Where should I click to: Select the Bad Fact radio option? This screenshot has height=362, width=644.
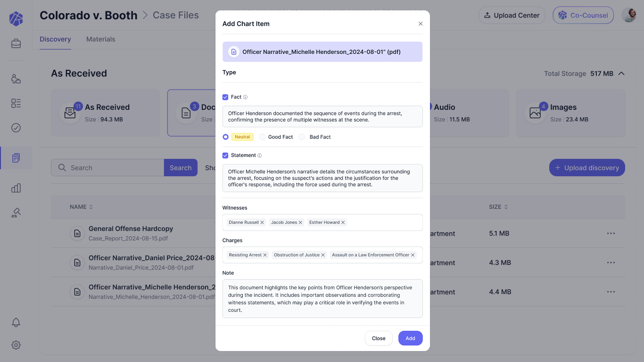(x=302, y=137)
